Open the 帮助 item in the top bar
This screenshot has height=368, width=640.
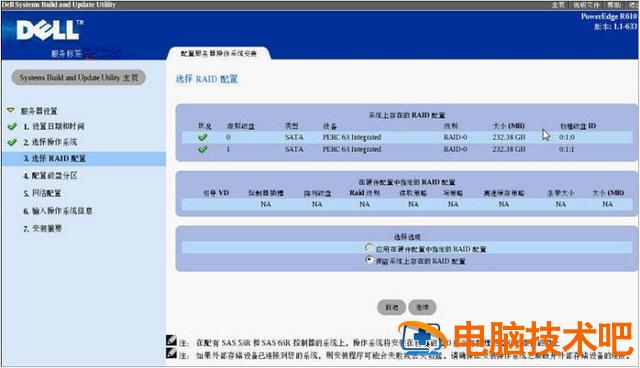coord(613,5)
